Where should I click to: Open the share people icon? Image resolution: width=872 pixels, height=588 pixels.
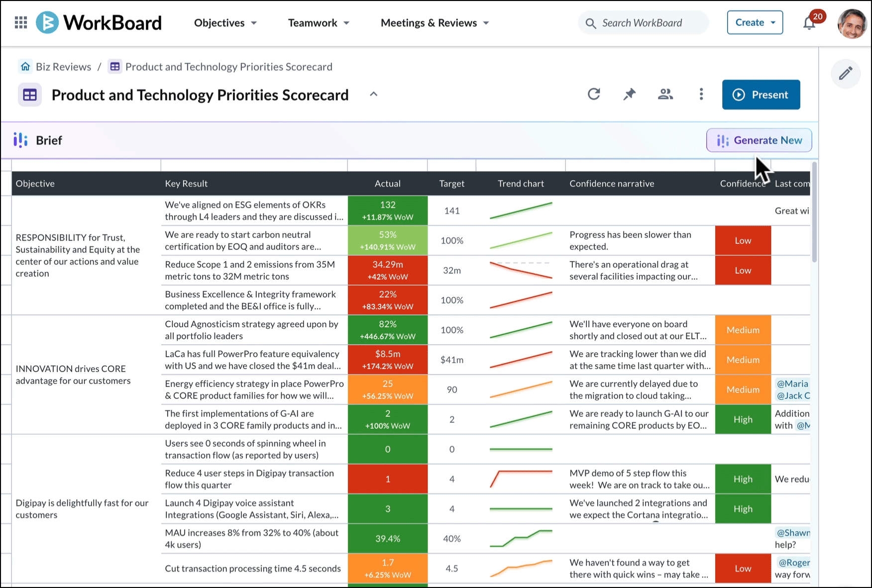(665, 94)
